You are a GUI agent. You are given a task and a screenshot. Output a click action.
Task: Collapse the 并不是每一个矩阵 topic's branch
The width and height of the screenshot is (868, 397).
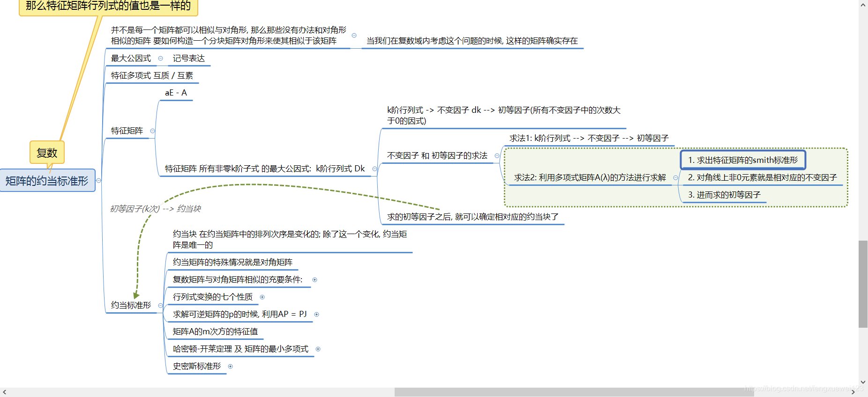[354, 36]
